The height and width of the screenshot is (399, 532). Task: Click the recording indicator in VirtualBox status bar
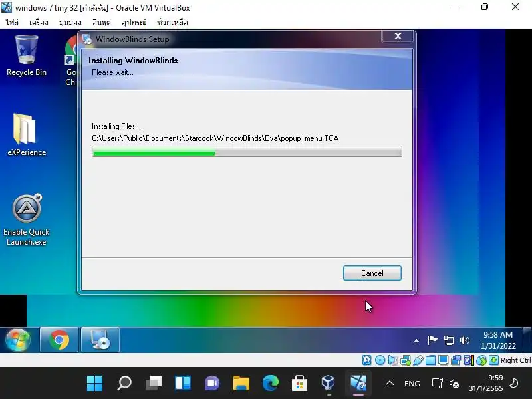pos(456,360)
